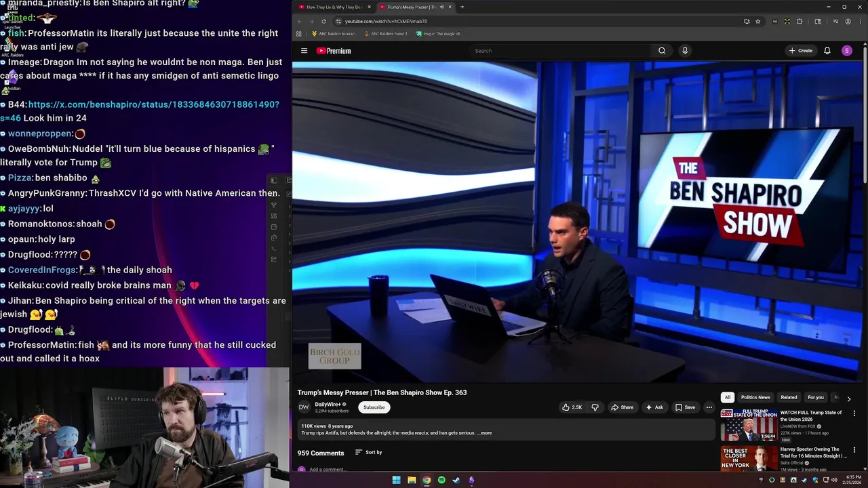Viewport: 868px width, 488px height.
Task: Select the Politics News chip
Action: pyautogui.click(x=755, y=397)
